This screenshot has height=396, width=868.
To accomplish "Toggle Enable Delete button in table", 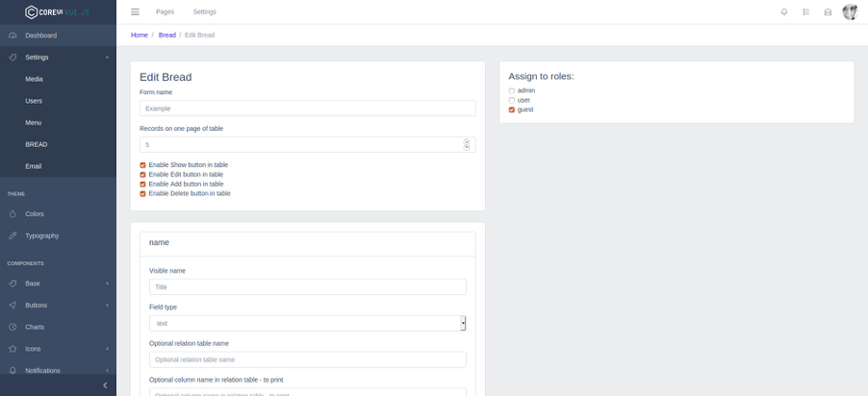I will (x=142, y=193).
